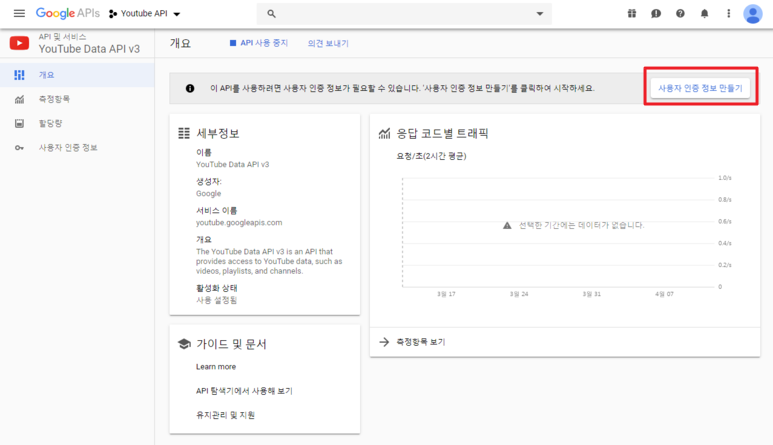Click the info circle icon in banner
The width and height of the screenshot is (773, 445).
click(190, 88)
